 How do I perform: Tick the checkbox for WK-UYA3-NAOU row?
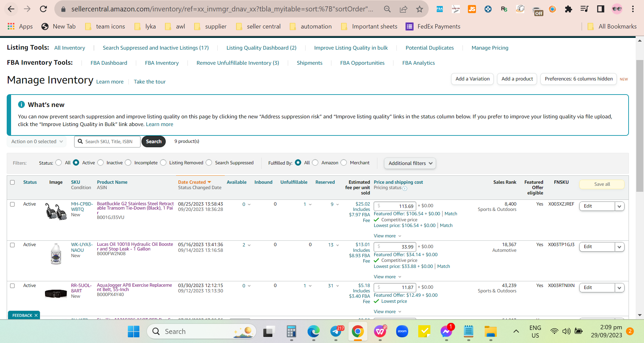click(x=12, y=245)
